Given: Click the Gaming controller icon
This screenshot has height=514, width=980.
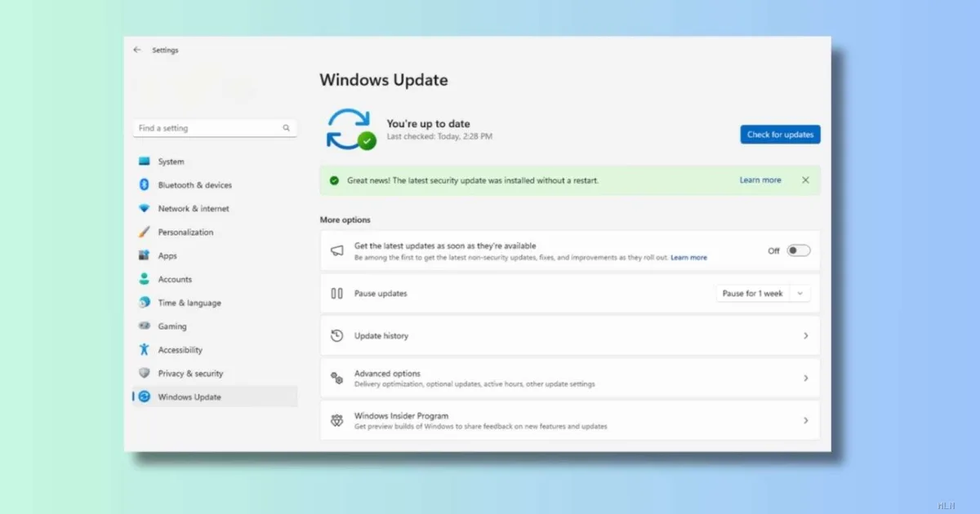Looking at the screenshot, I should click(x=145, y=326).
